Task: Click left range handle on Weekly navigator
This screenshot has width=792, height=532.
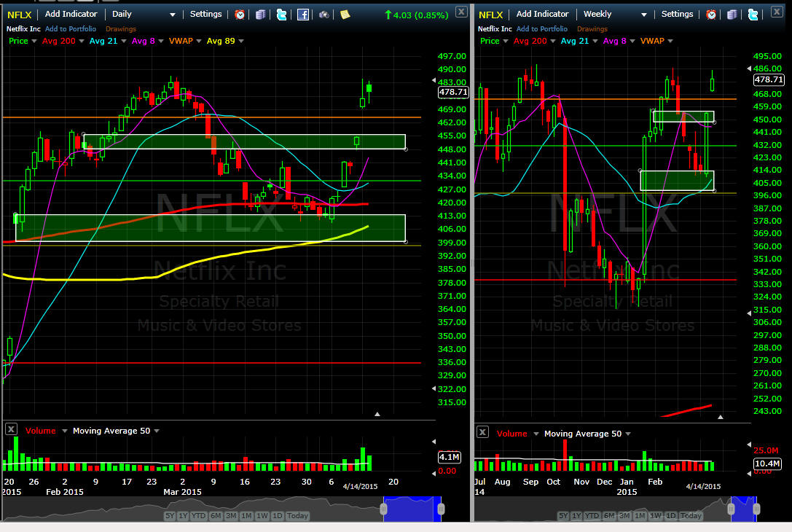Action: point(731,509)
